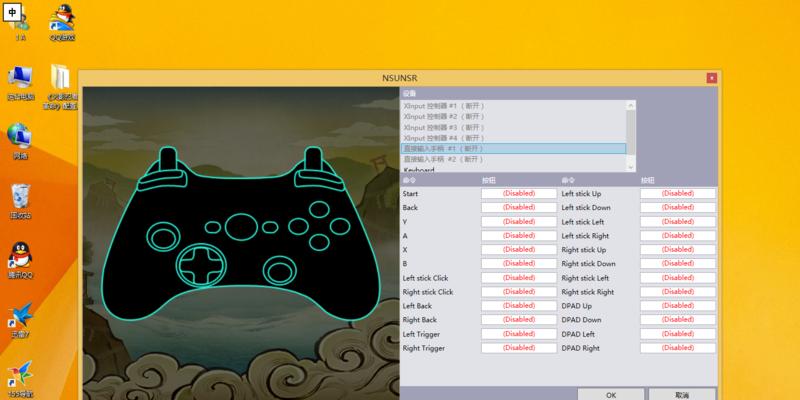Select 直接输入手柄 #1 in device list
Screen dimensions: 800x400
pyautogui.click(x=513, y=148)
